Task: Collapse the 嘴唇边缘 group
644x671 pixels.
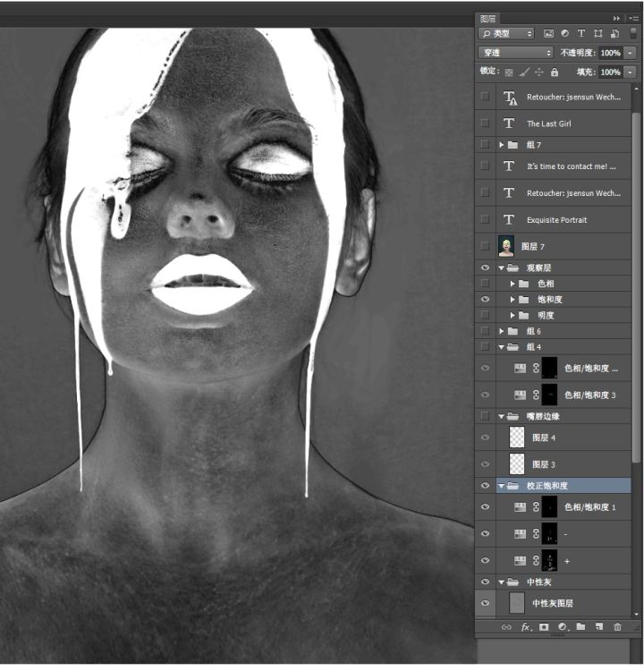Action: coord(501,416)
